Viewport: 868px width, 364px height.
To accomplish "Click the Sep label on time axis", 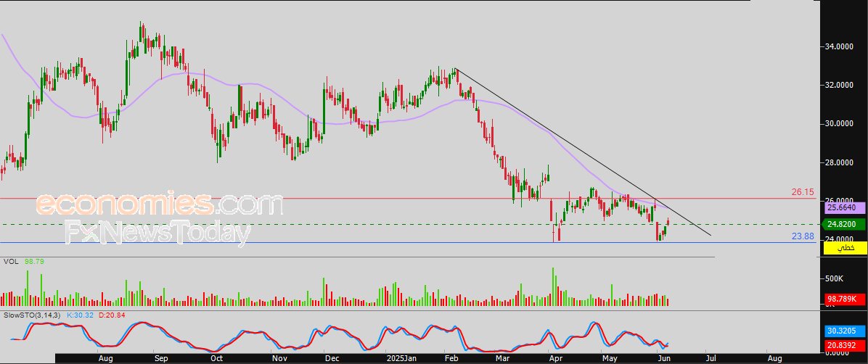I will (x=161, y=358).
